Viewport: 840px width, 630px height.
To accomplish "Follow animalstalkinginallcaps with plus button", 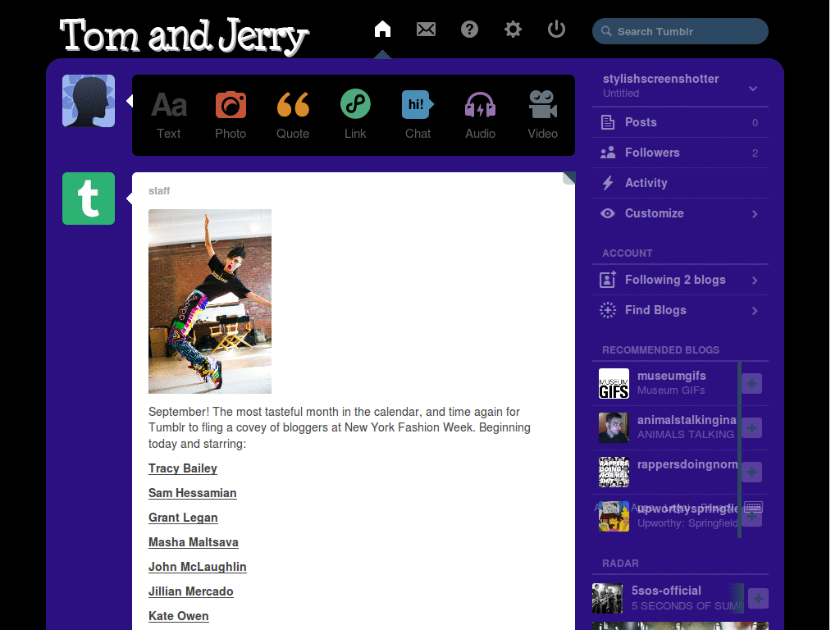I will [x=751, y=428].
